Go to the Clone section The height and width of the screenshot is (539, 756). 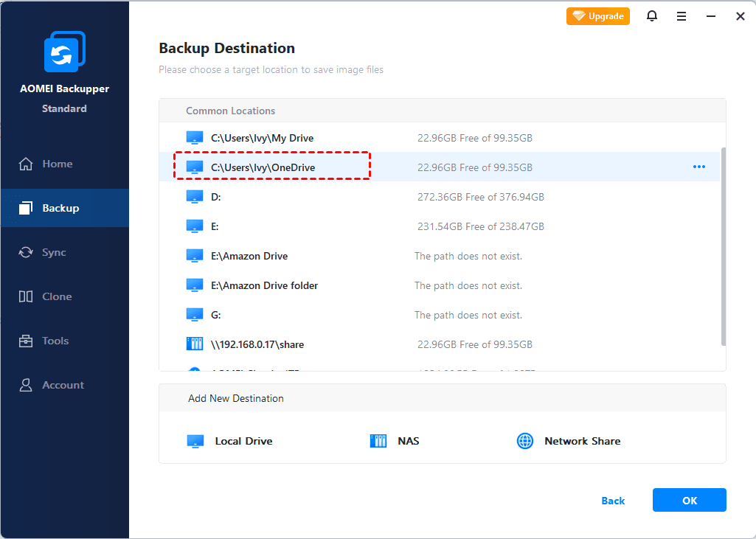coord(57,296)
